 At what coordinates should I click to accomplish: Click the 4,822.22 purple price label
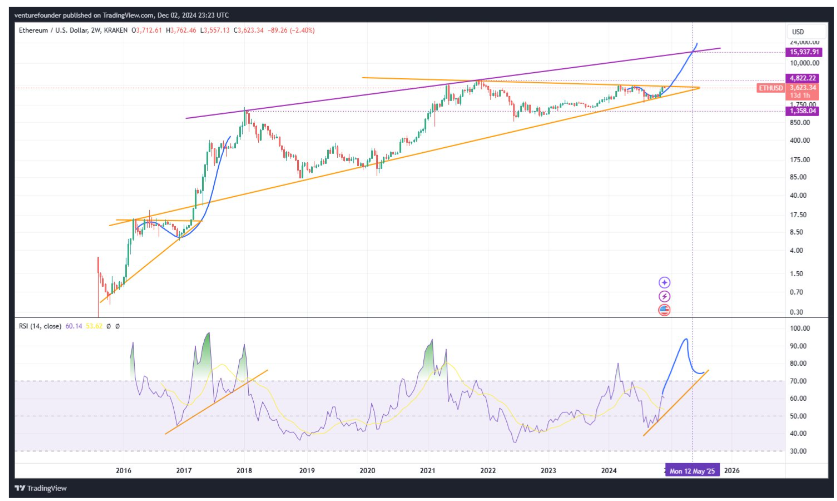click(803, 78)
